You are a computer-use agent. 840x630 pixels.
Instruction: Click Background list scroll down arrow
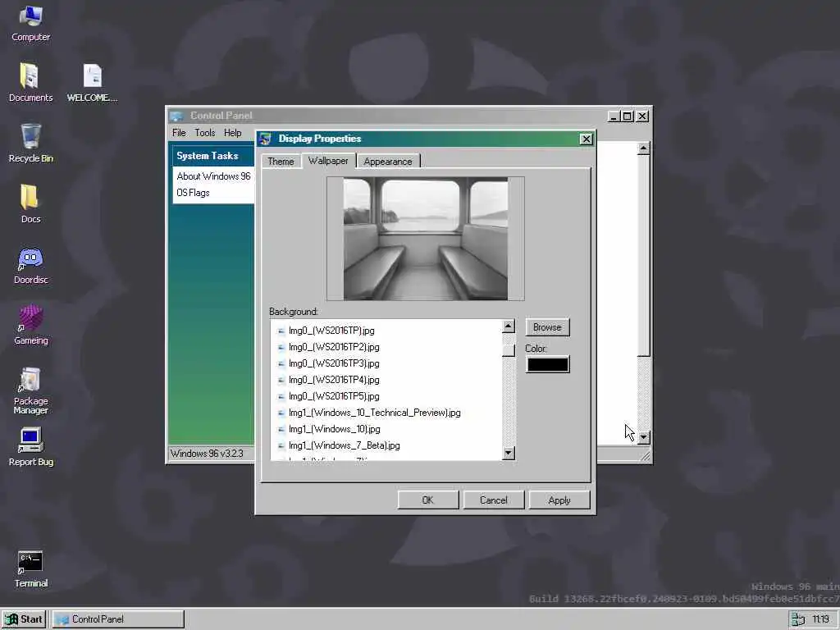click(509, 453)
